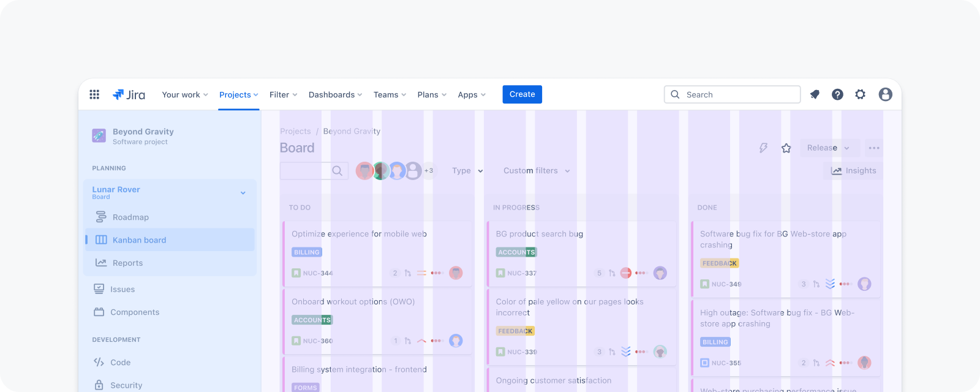
Task: Click the Beyond Gravity breadcrumb link
Action: pyautogui.click(x=352, y=131)
